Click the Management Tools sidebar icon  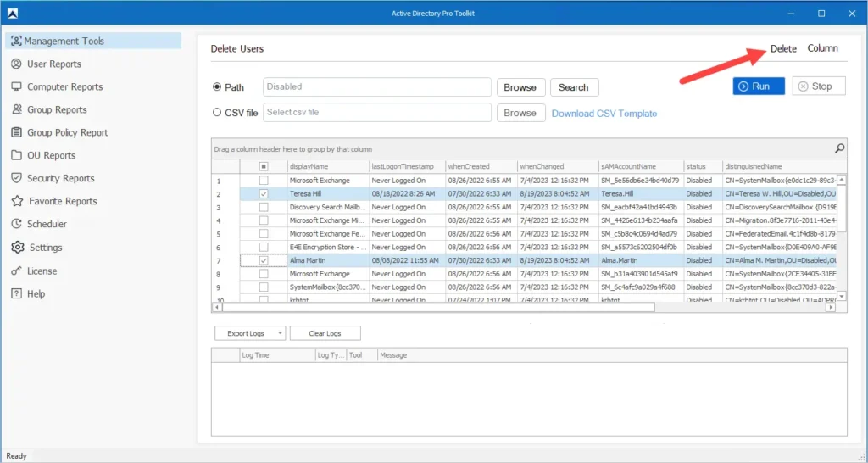point(16,41)
